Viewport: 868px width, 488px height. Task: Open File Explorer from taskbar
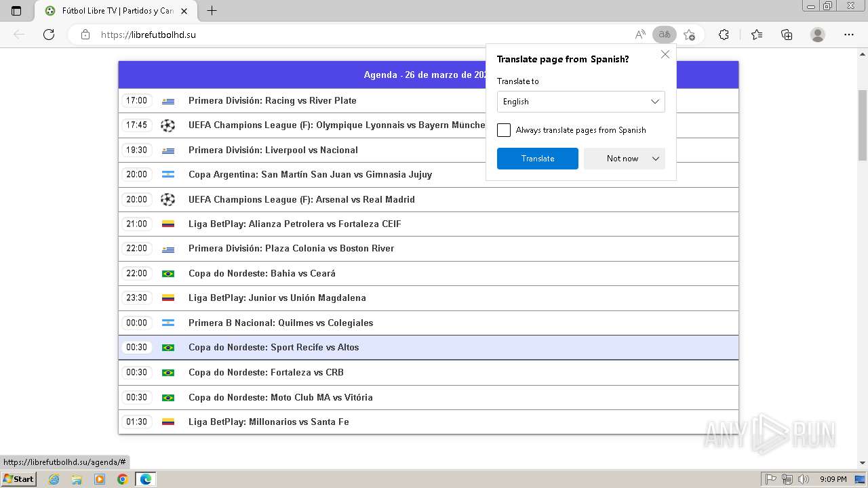[x=77, y=479]
